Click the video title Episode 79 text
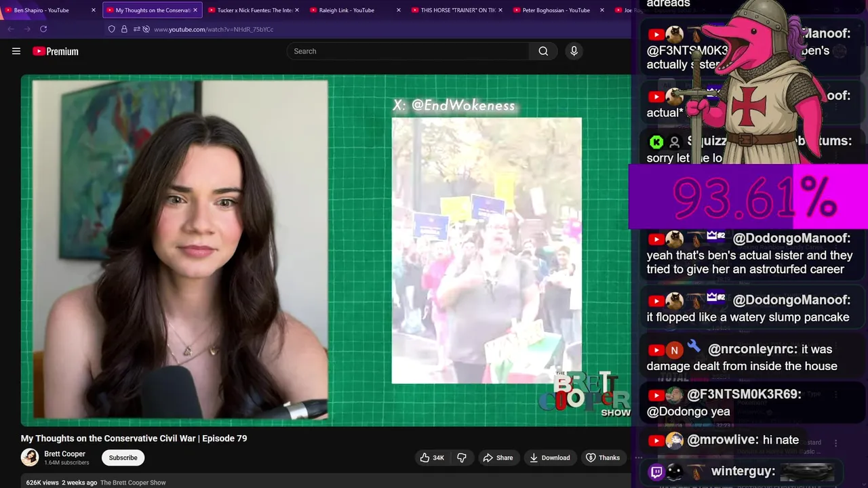 click(x=134, y=439)
